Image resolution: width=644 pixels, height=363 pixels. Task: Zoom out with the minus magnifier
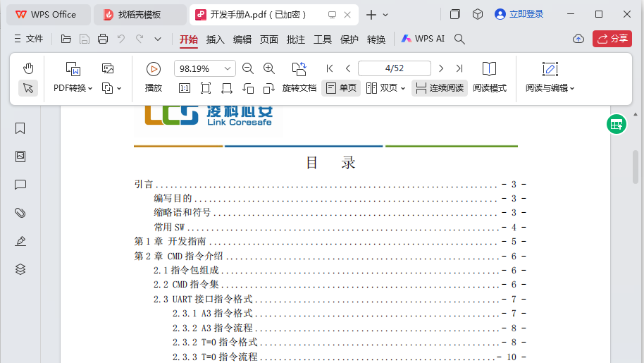click(x=247, y=68)
